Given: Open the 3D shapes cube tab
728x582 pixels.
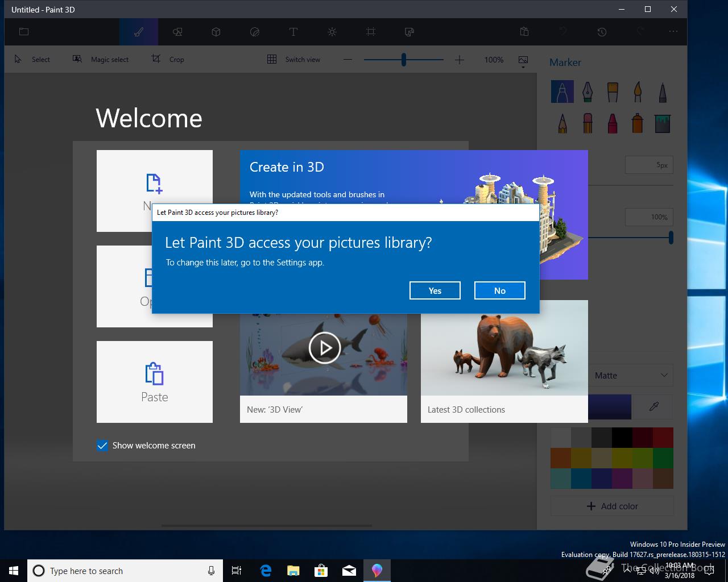Looking at the screenshot, I should [216, 32].
